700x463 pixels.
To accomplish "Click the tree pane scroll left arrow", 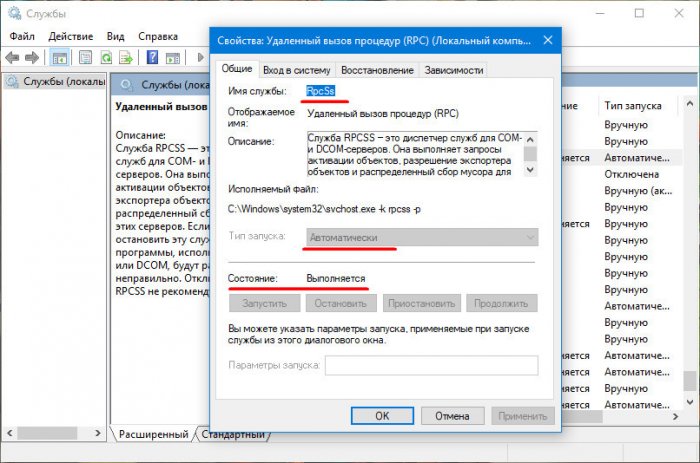I will pyautogui.click(x=10, y=433).
